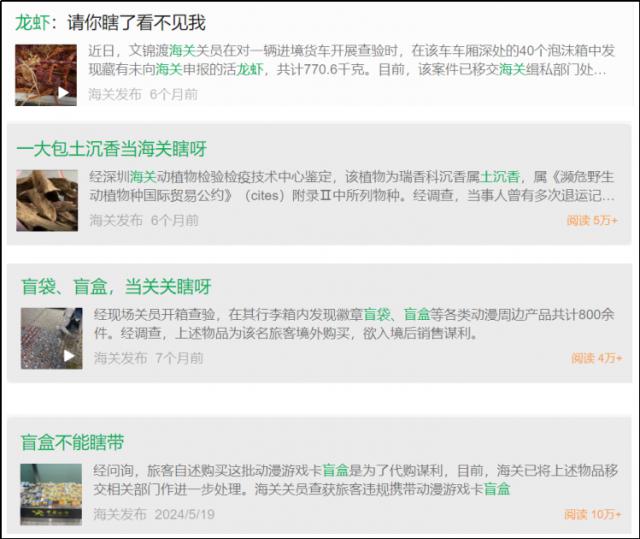Click summary text starting 近日，文锦渡海关
The height and width of the screenshot is (539, 640).
(351, 60)
